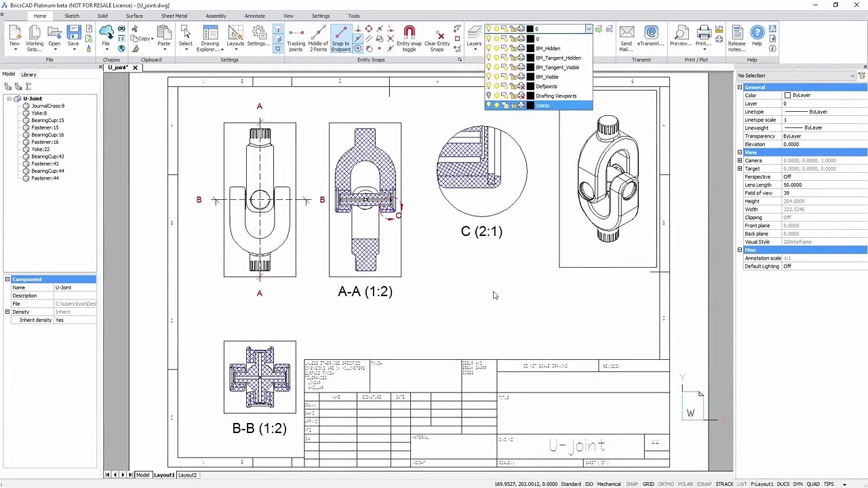Open the Drawing Explorer
This screenshot has height=488, width=868.
[210, 38]
